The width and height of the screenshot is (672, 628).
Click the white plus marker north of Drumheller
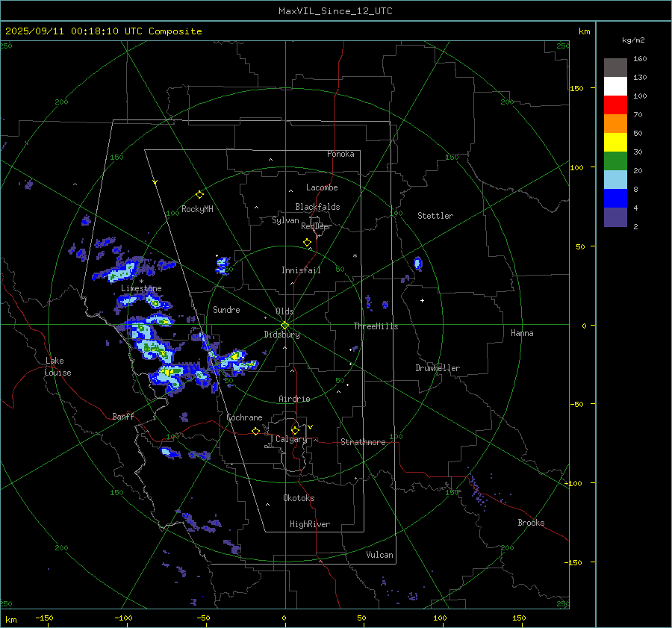click(422, 300)
